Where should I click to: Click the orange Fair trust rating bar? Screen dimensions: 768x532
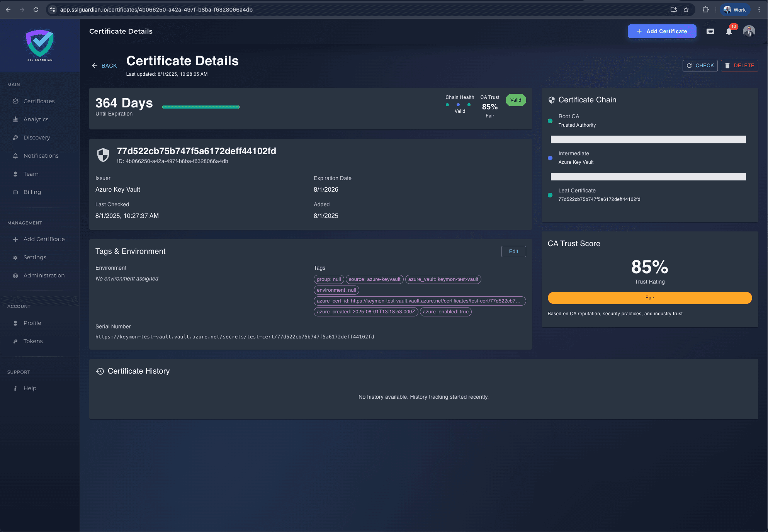coord(650,298)
